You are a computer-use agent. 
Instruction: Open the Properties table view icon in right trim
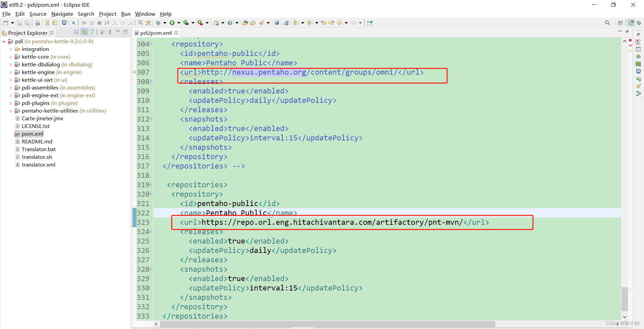(638, 49)
